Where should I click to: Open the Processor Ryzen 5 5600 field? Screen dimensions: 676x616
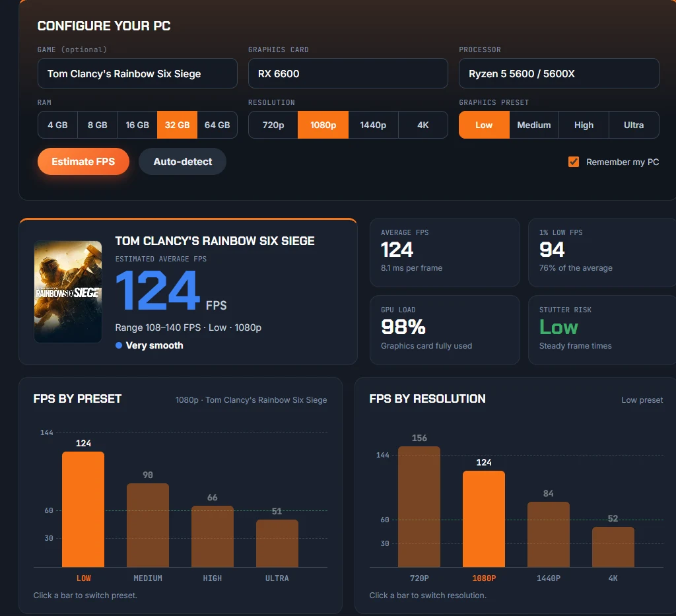click(x=558, y=74)
